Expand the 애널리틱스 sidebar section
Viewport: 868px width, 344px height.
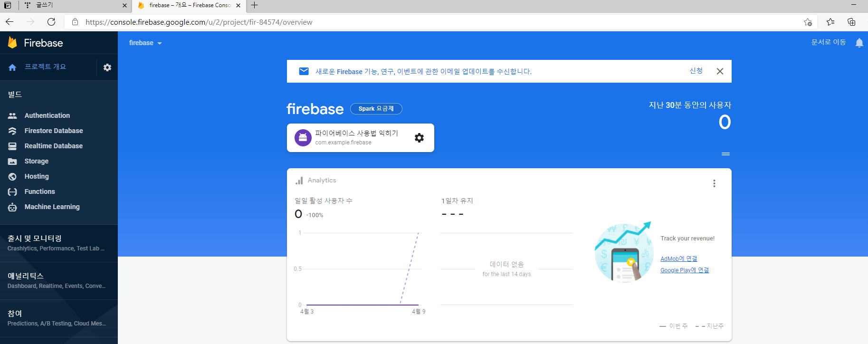tap(59, 280)
